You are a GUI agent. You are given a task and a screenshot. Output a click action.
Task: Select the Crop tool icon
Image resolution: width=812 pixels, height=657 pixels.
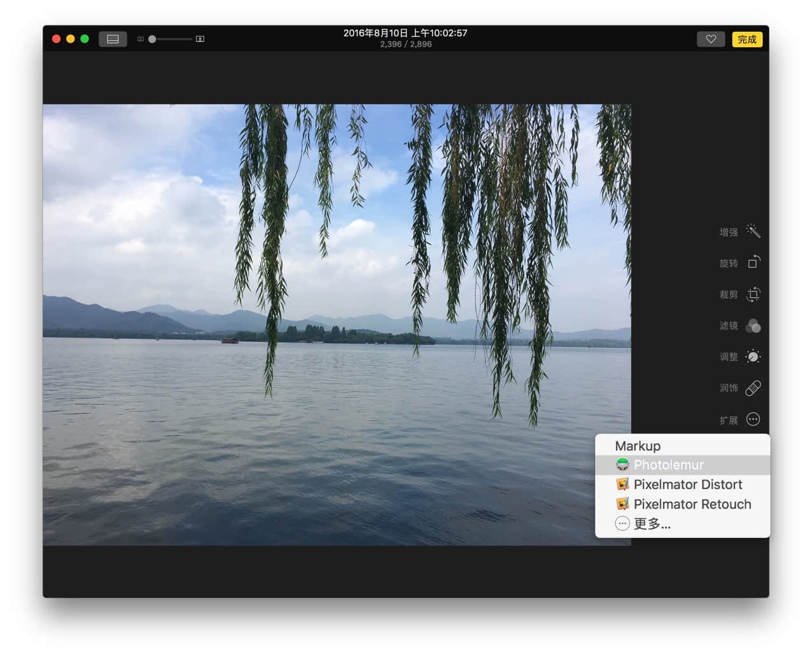click(x=753, y=294)
